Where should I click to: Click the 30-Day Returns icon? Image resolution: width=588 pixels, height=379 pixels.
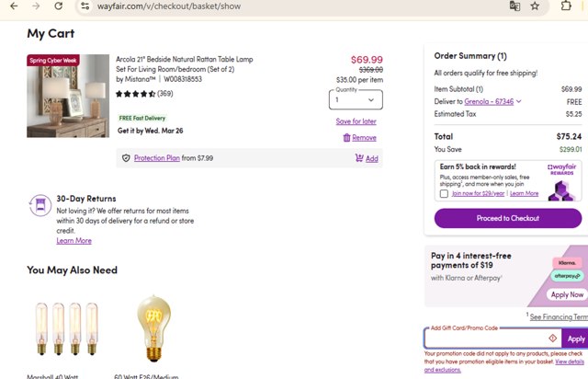pos(40,205)
